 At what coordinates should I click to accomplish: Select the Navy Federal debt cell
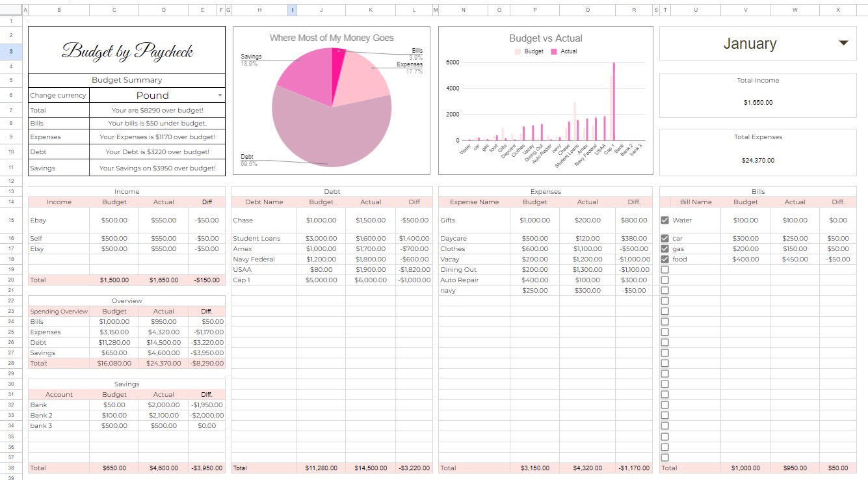pos(264,260)
